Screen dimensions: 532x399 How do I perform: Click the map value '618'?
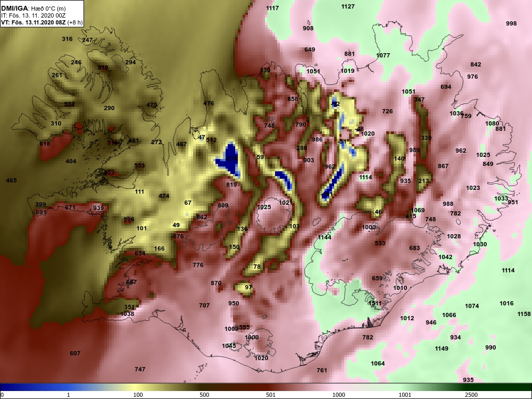45,144
